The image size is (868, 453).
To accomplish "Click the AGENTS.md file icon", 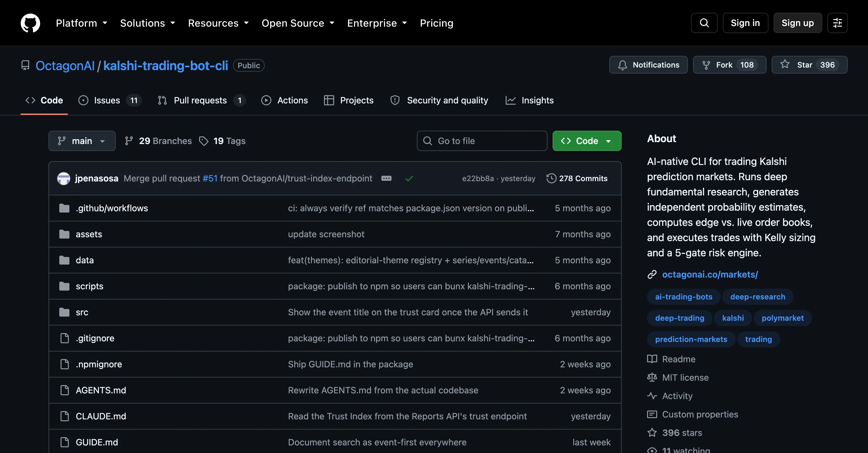I will [x=64, y=390].
